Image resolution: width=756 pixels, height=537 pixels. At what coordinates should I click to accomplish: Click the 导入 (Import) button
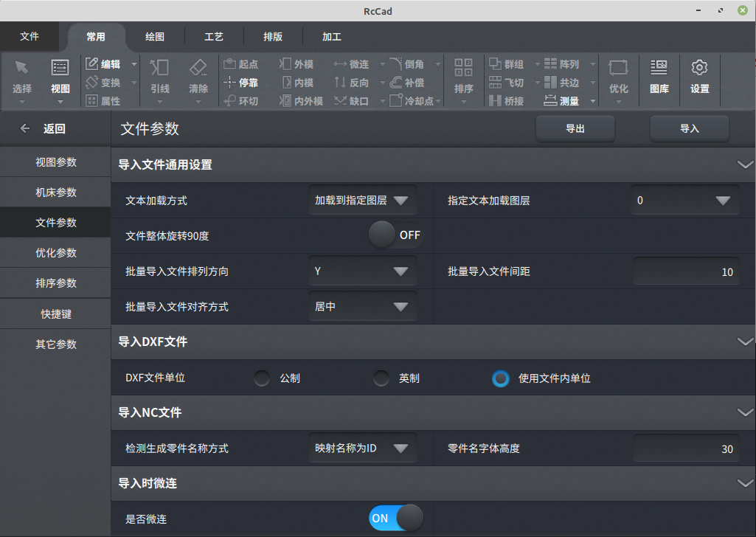coord(689,128)
